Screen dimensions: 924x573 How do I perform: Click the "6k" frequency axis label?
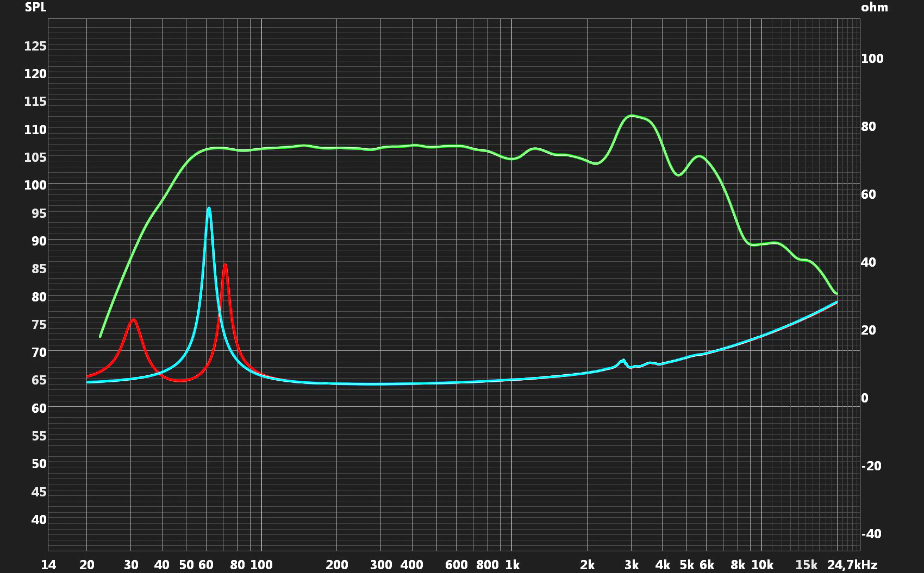707,565
